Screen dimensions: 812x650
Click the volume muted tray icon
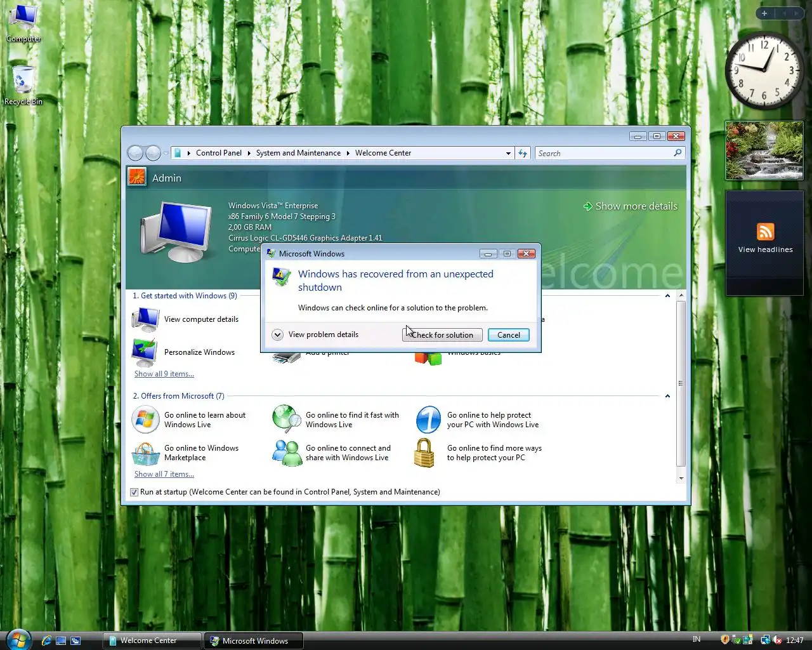(x=777, y=640)
